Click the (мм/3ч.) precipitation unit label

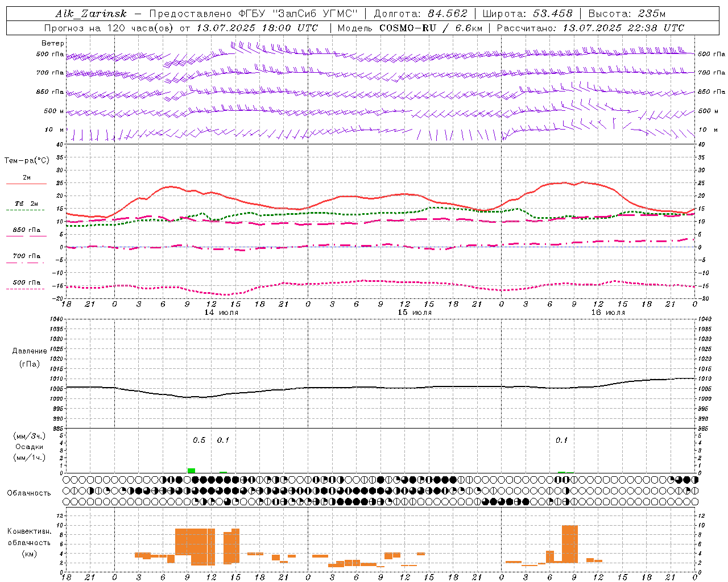coord(30,436)
